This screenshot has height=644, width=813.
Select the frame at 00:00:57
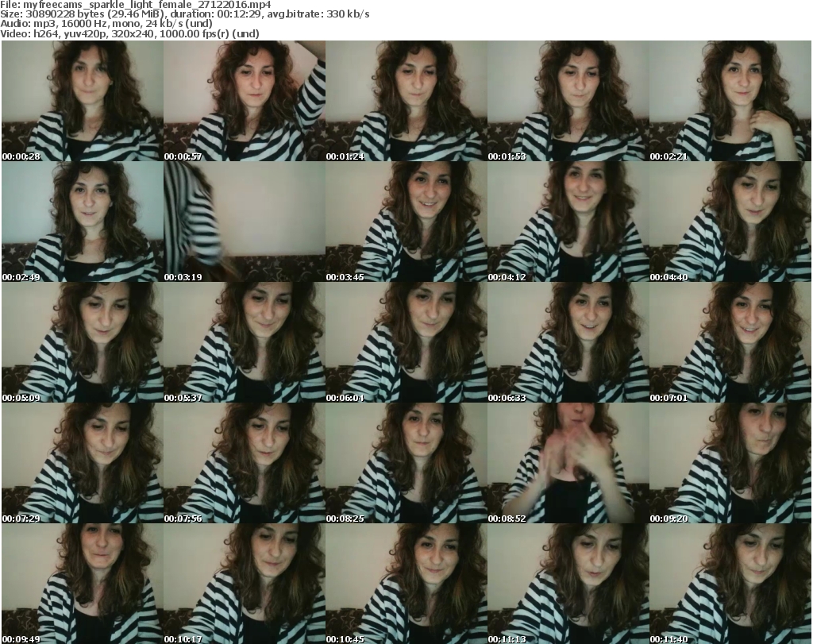tap(244, 101)
